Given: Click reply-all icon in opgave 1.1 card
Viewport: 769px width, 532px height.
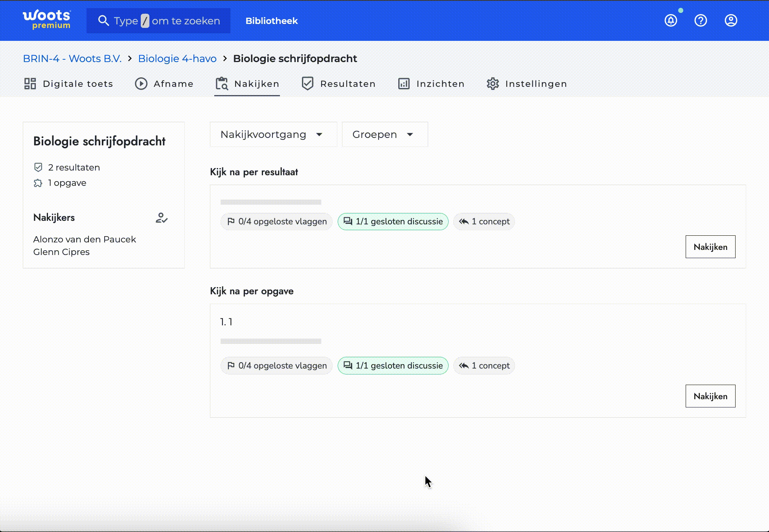Looking at the screenshot, I should pyautogui.click(x=464, y=366).
